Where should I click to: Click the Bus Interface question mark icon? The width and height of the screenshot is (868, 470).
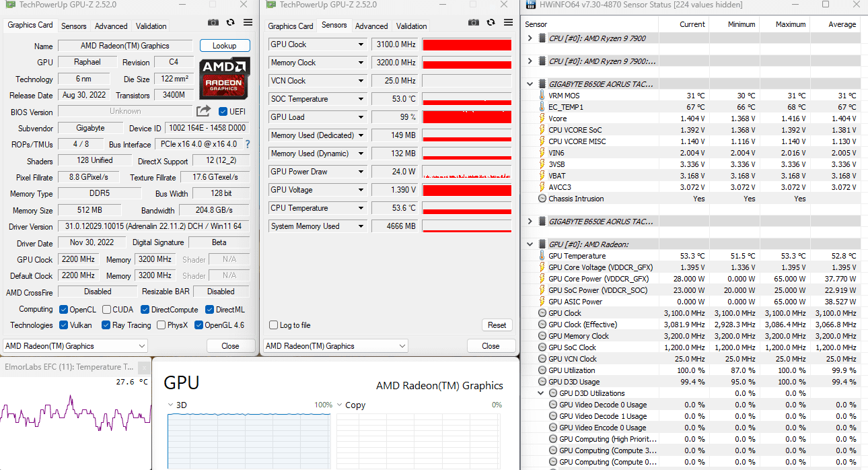248,144
